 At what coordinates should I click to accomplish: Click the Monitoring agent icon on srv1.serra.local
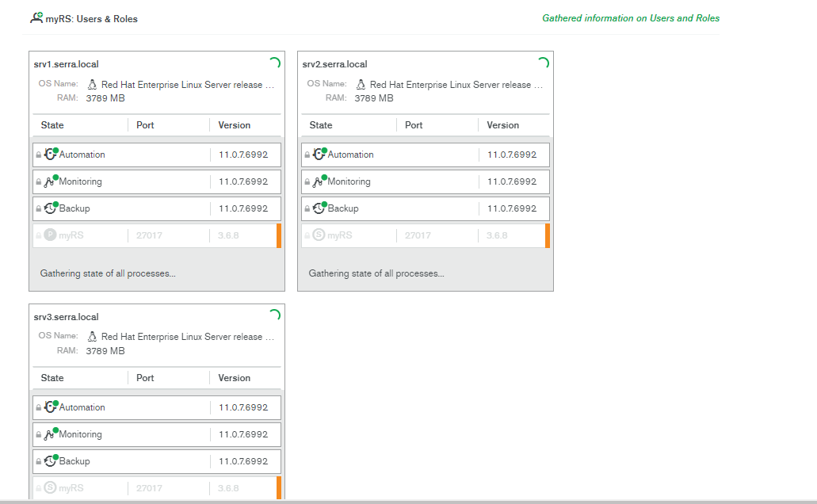tap(51, 181)
